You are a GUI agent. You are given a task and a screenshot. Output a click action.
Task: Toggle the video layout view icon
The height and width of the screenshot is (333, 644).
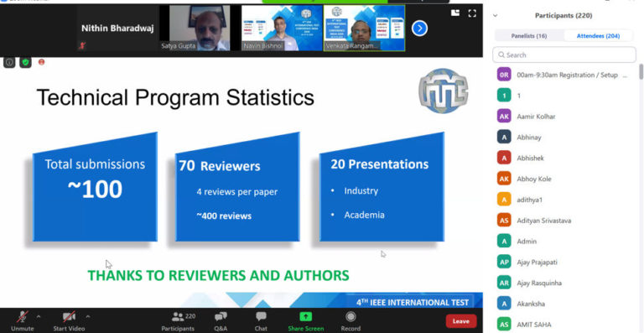(455, 13)
